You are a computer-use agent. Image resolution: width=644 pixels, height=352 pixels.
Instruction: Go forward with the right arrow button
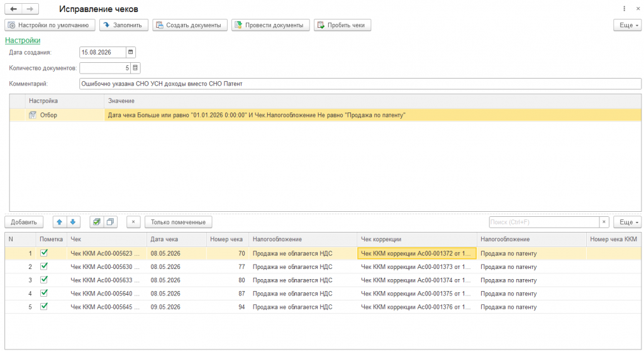click(30, 9)
